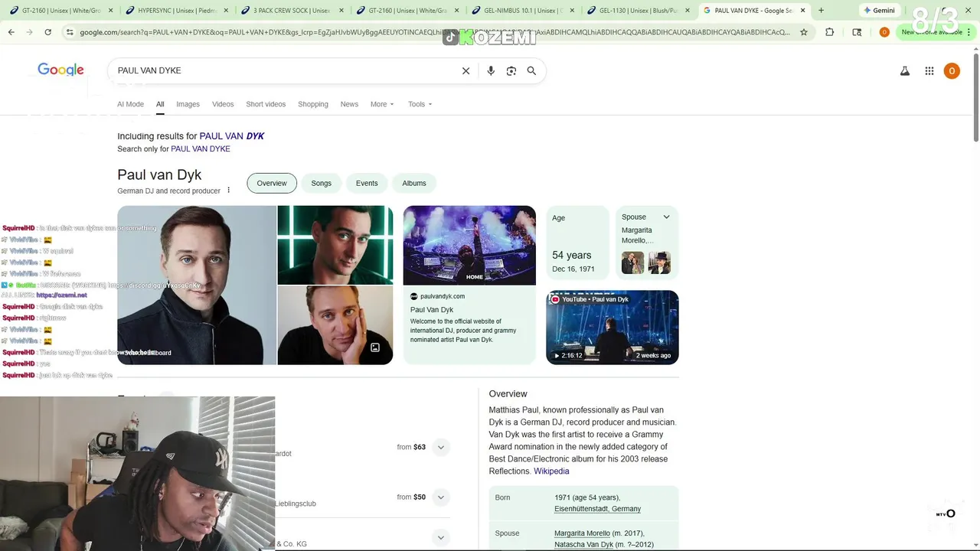Open the green background portrait photo
The image size is (980, 551).
pyautogui.click(x=335, y=245)
